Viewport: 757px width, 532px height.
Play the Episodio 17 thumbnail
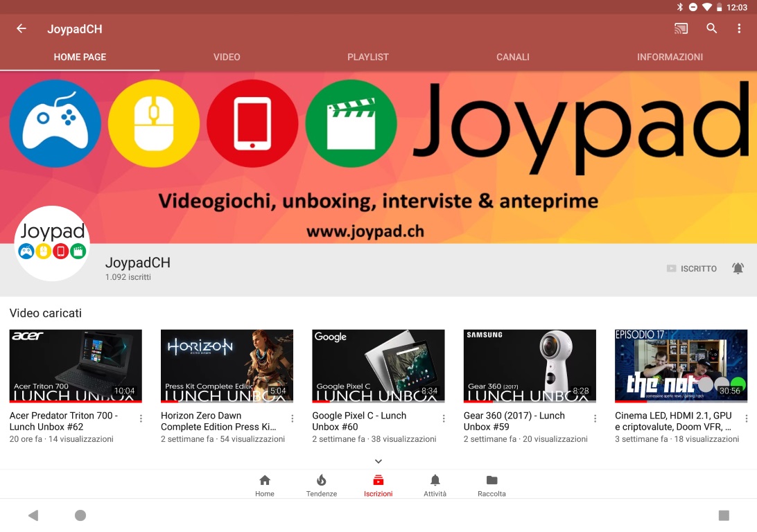pos(681,366)
